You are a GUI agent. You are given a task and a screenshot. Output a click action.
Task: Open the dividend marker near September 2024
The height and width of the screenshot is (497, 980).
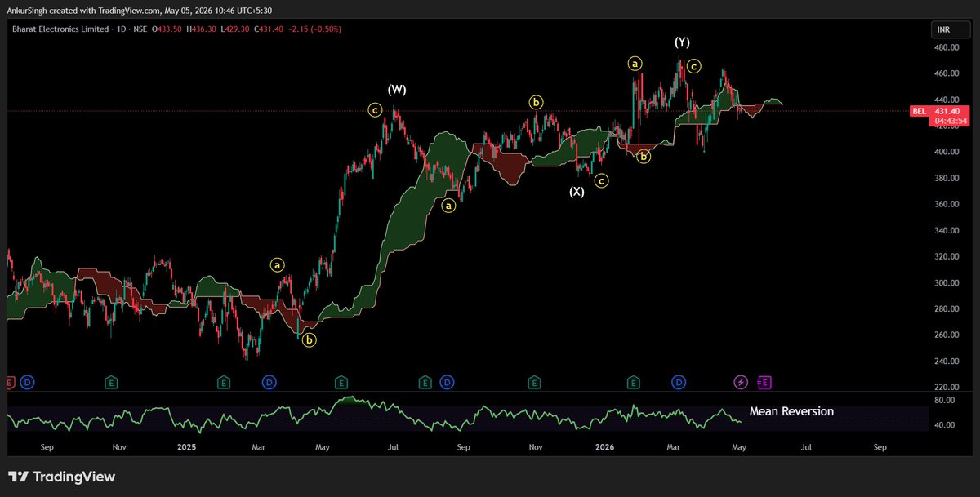pyautogui.click(x=27, y=381)
